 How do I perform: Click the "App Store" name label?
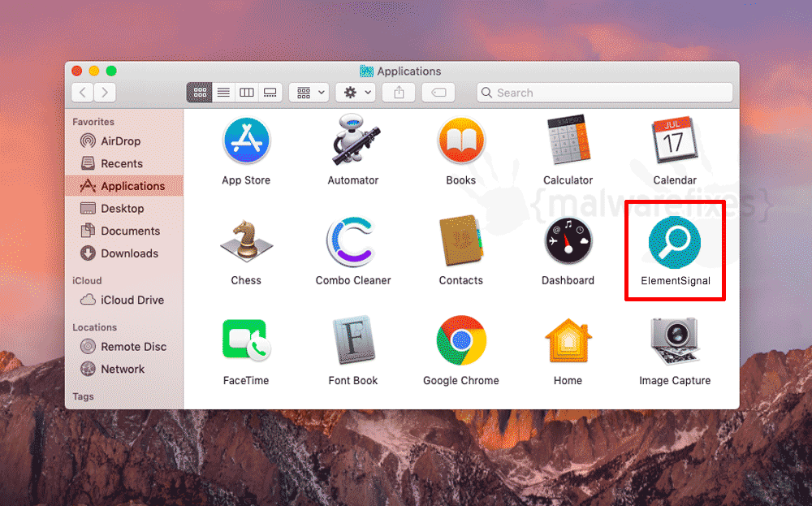[x=246, y=180]
